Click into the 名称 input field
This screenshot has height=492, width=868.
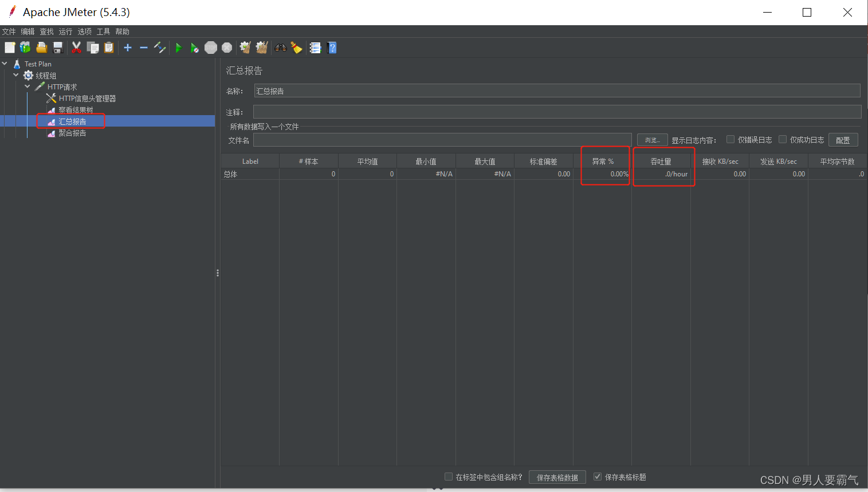(557, 90)
